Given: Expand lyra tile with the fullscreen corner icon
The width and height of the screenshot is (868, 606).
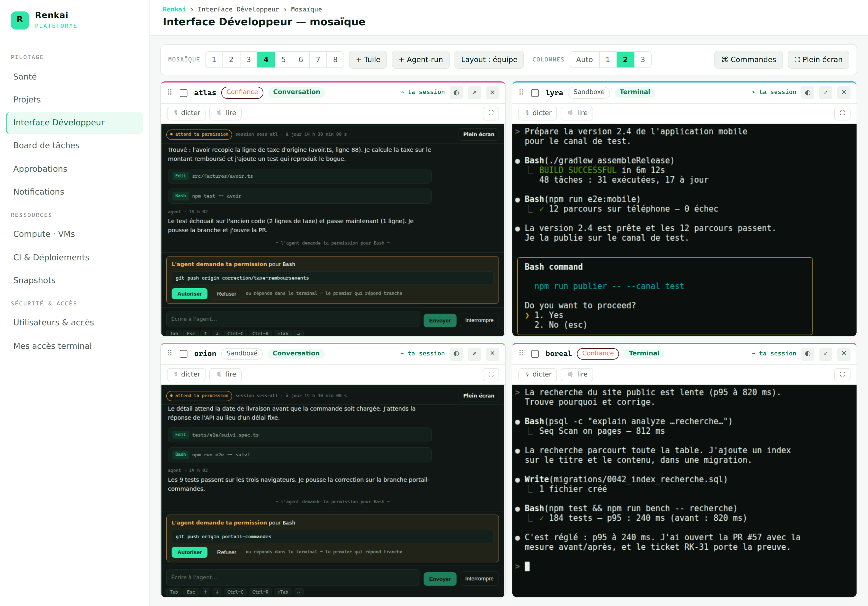Looking at the screenshot, I should pos(842,113).
